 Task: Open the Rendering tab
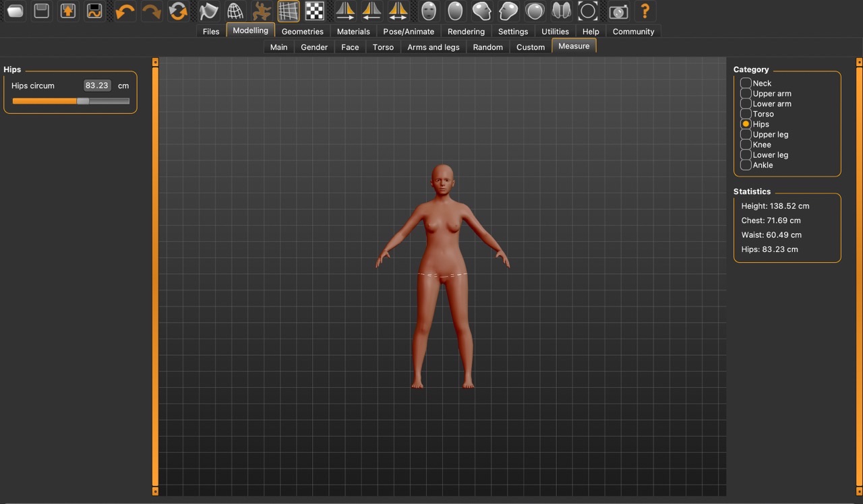click(466, 32)
